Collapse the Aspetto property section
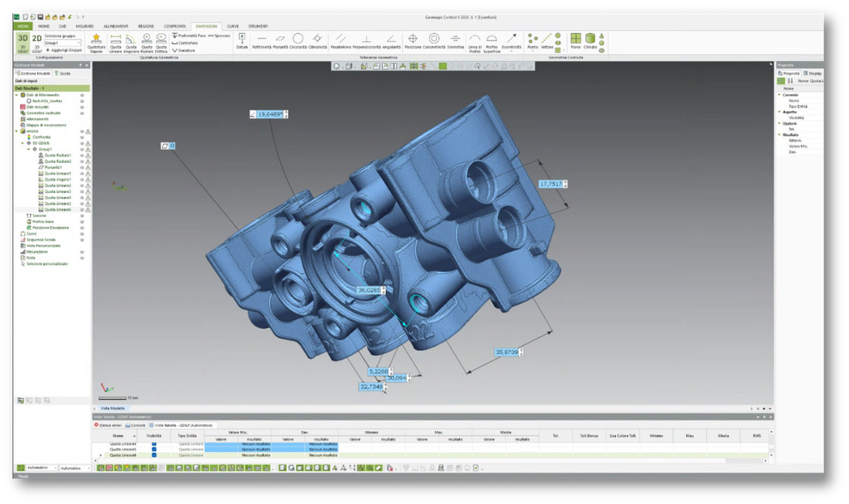Viewport: 849px width, 504px height. (780, 112)
